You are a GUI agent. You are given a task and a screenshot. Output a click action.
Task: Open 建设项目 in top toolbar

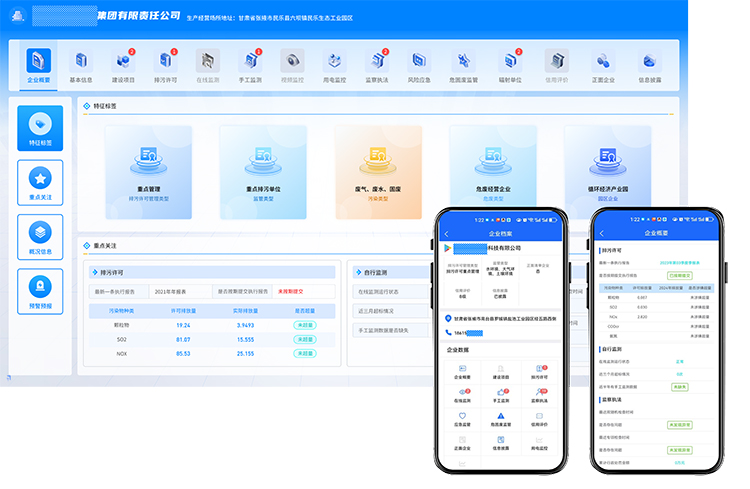click(123, 63)
